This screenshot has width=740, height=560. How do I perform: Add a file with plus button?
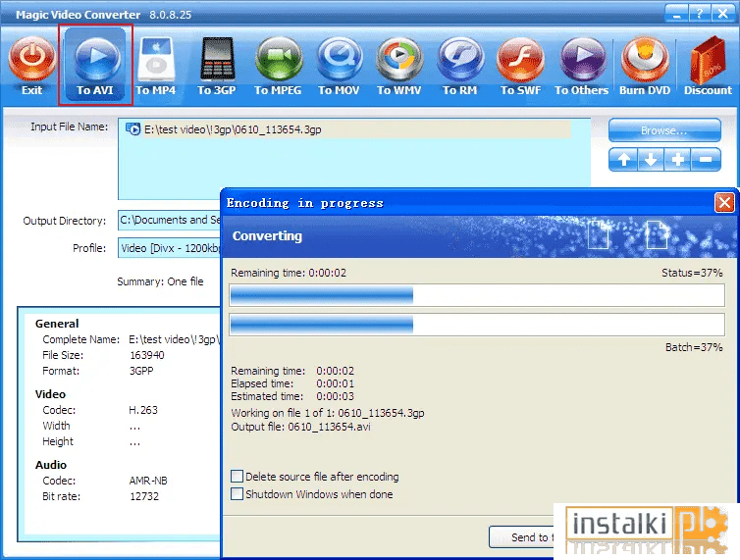click(x=678, y=160)
